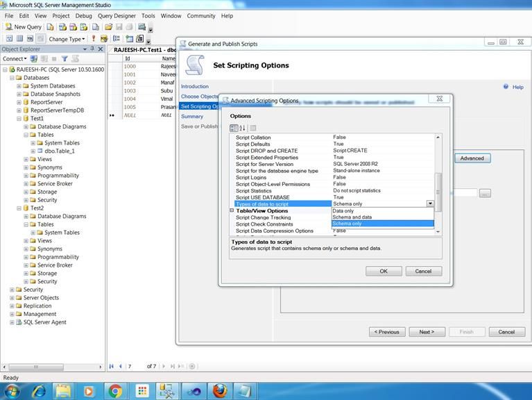This screenshot has height=400, width=532.
Task: Click Database Engine Query icon beside New Query
Action: click(50, 27)
